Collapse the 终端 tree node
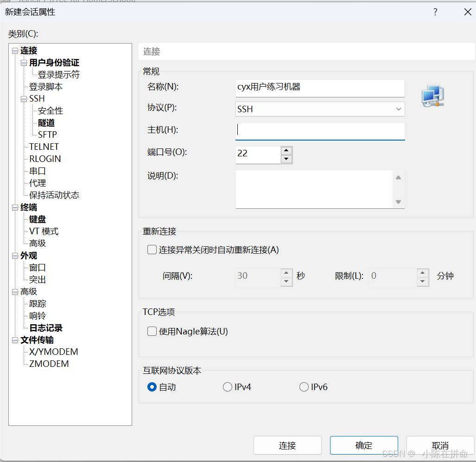 15,207
